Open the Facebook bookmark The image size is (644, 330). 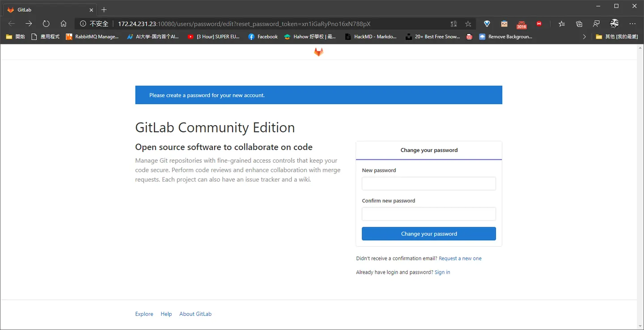(x=263, y=37)
